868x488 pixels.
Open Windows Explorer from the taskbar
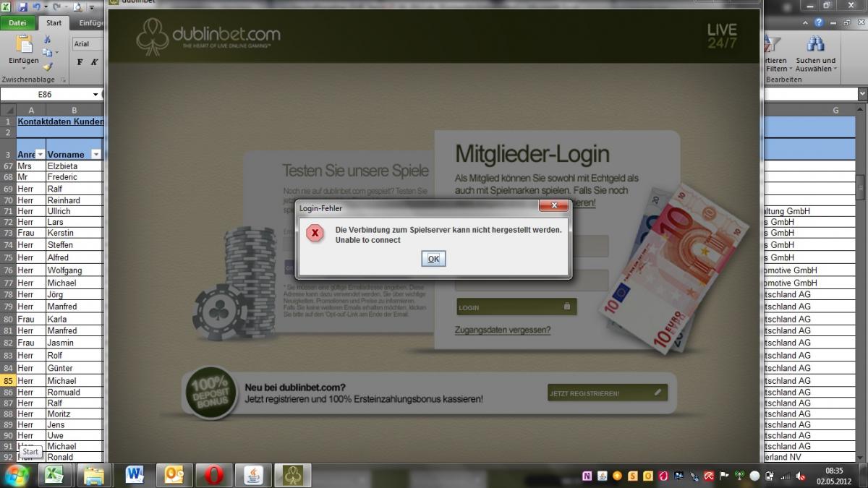(94, 475)
